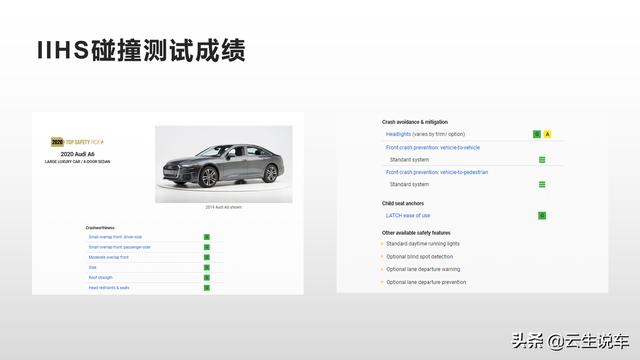Open the Roof strength link
This screenshot has width=640, height=360.
point(100,278)
